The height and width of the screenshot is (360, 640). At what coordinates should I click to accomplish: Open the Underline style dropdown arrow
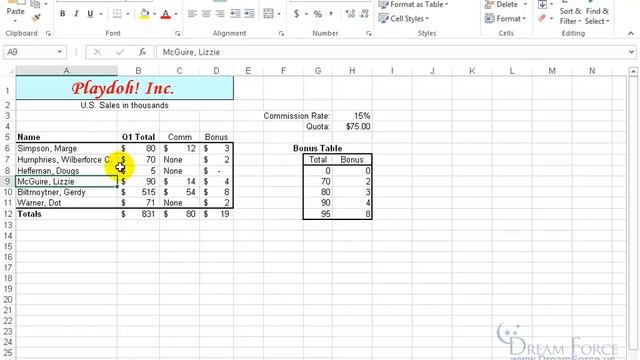(x=101, y=14)
